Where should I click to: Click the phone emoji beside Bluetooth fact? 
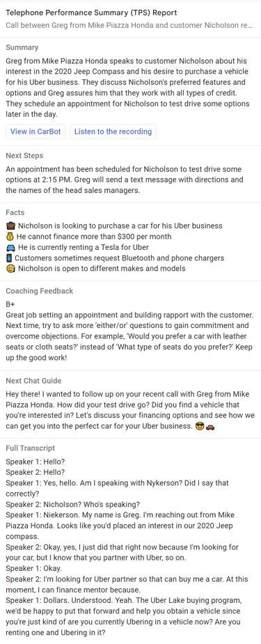click(9, 258)
